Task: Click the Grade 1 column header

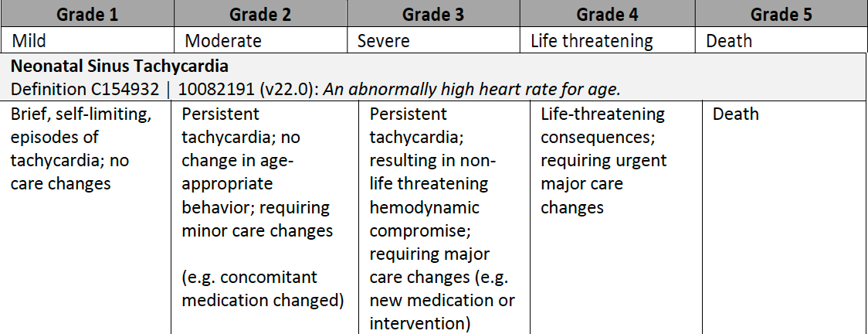Action: tap(86, 13)
